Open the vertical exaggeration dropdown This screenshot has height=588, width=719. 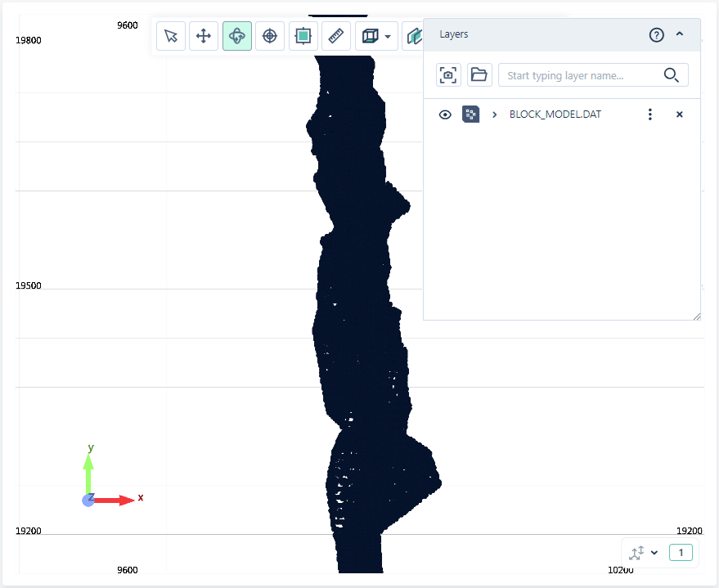pyautogui.click(x=654, y=553)
